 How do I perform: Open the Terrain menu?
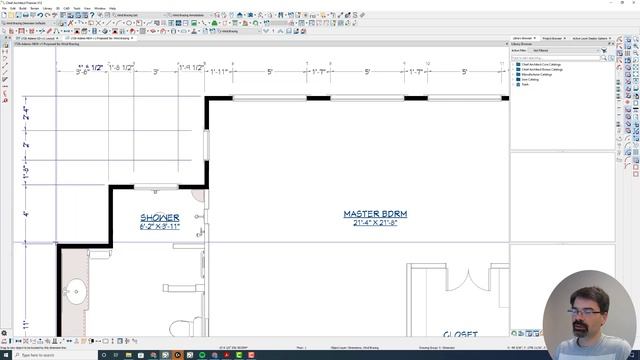(35, 8)
